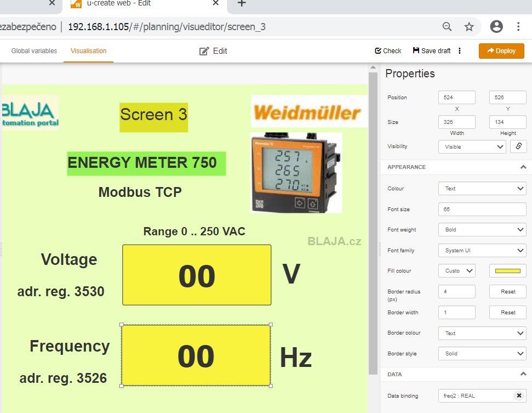This screenshot has height=413, width=532.
Task: Deploy the project
Action: pyautogui.click(x=501, y=51)
